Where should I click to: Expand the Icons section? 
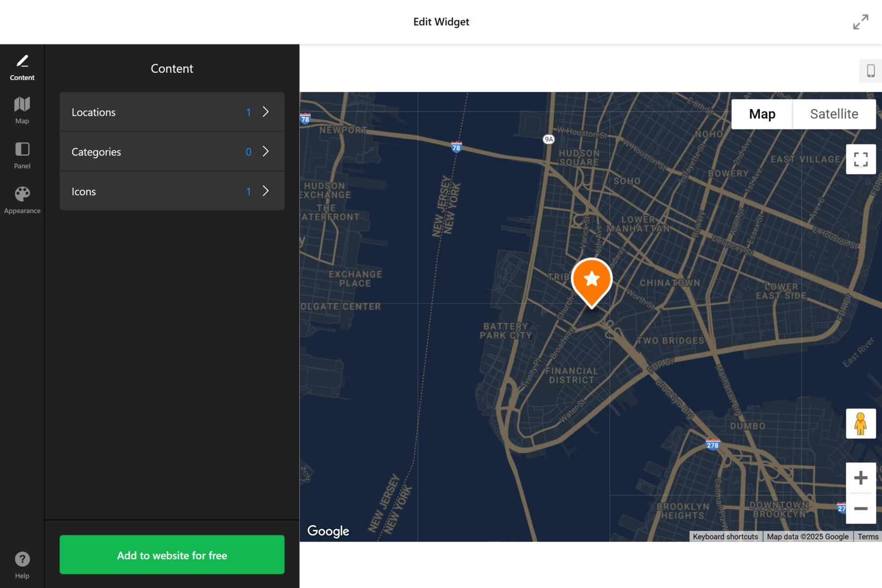click(x=171, y=191)
